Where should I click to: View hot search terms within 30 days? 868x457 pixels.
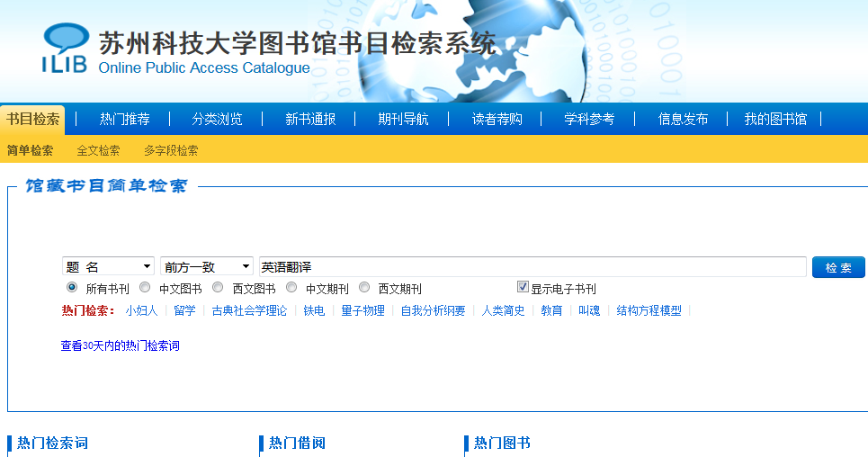[x=120, y=345]
